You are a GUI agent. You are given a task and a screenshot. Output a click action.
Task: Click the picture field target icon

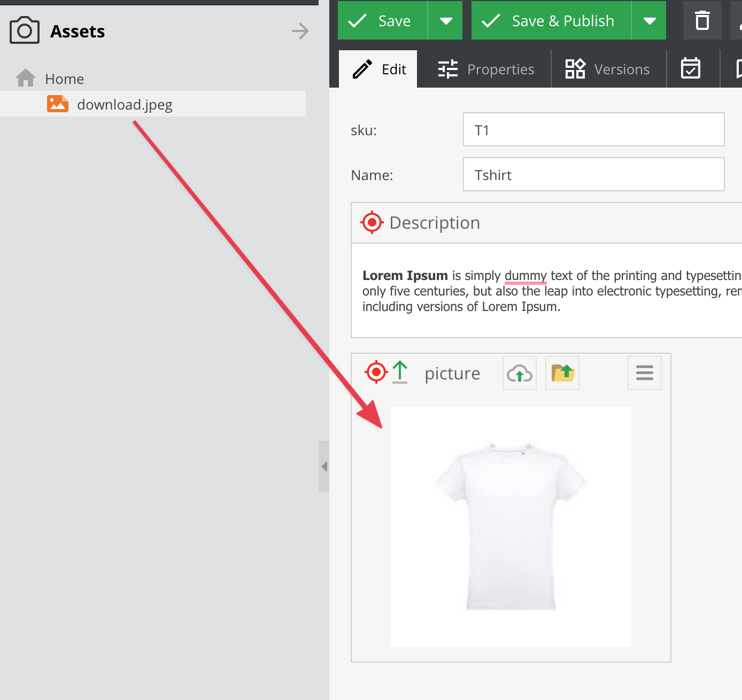[x=376, y=372]
